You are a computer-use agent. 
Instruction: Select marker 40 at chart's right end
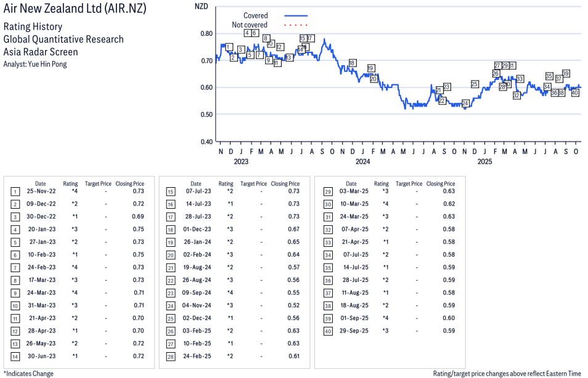pyautogui.click(x=574, y=92)
